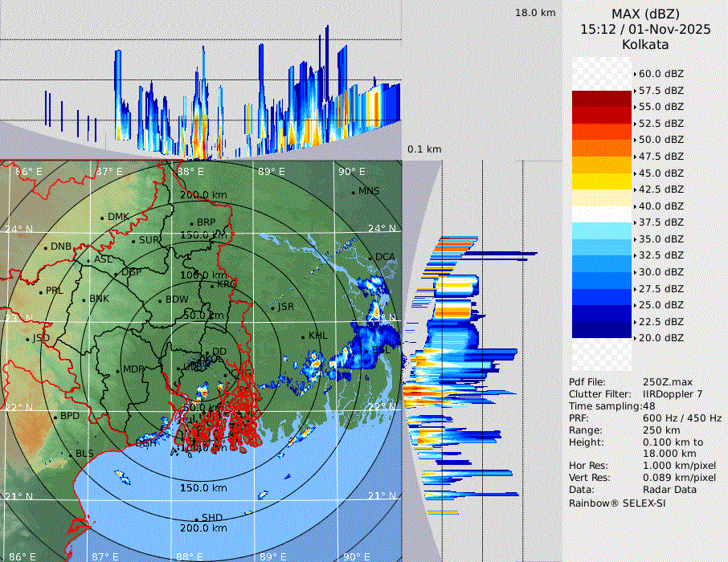
Task: Click the dark red legend color band
Action: pos(602,99)
